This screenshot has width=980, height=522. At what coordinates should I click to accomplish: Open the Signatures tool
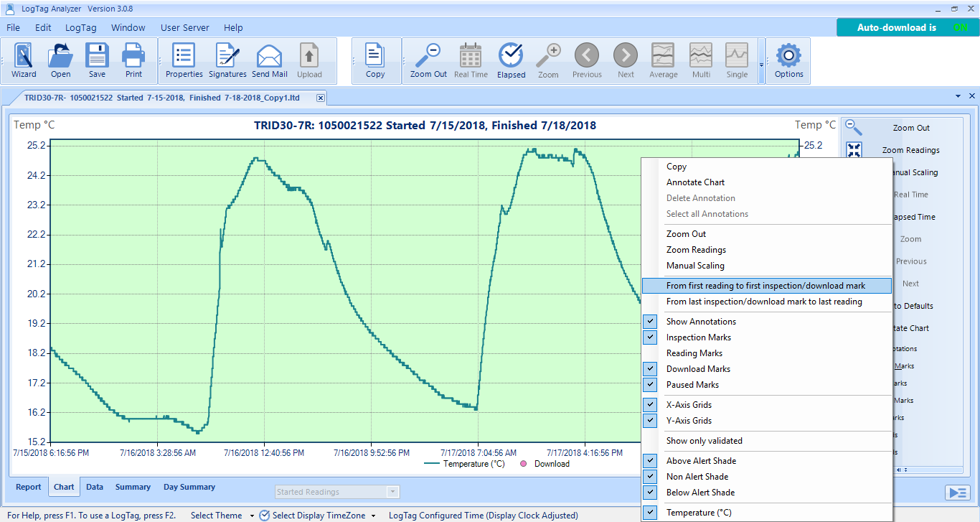(x=227, y=60)
